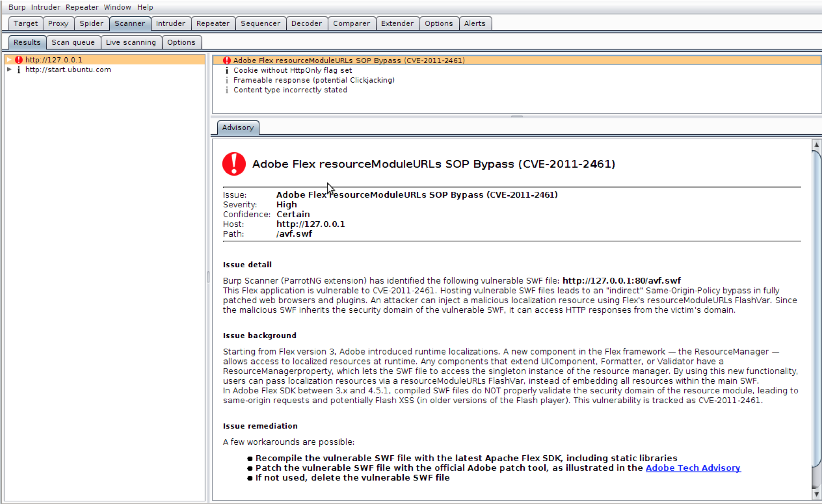Click the large red exclamation icon in the advisory
Image resolution: width=822 pixels, height=504 pixels.
tap(234, 163)
